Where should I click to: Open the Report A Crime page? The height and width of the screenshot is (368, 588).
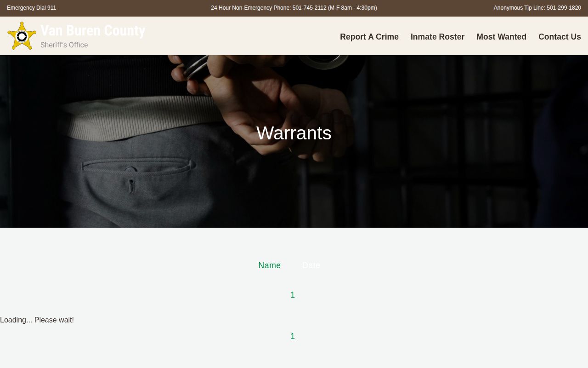pyautogui.click(x=369, y=37)
